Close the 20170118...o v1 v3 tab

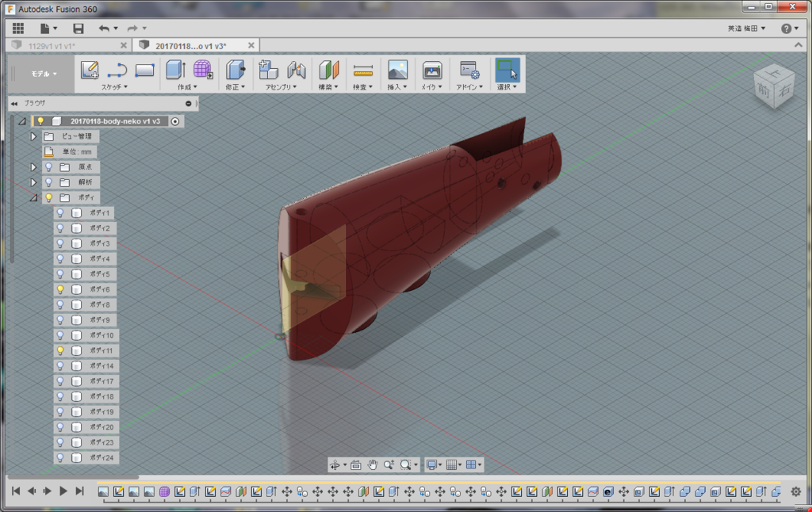coord(251,45)
